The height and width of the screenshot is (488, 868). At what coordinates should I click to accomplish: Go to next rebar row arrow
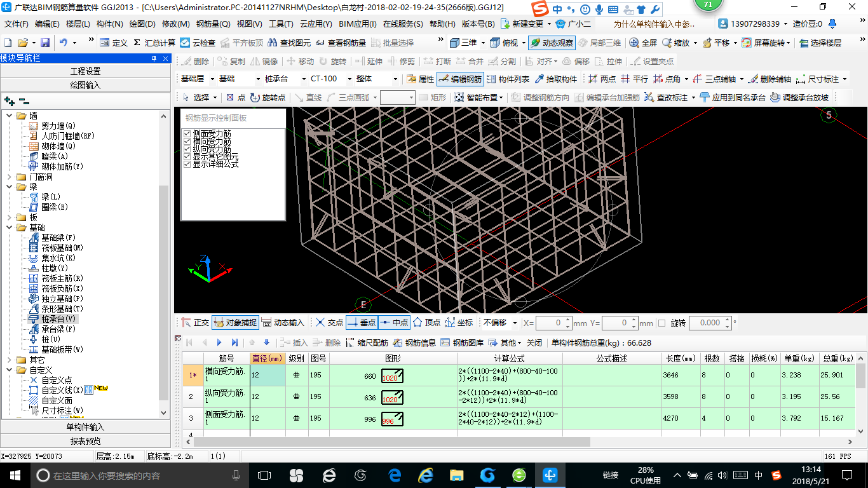point(220,342)
